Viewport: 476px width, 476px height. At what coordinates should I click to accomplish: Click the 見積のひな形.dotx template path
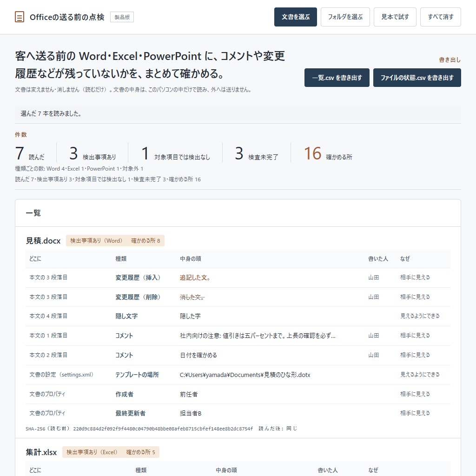[x=245, y=375]
